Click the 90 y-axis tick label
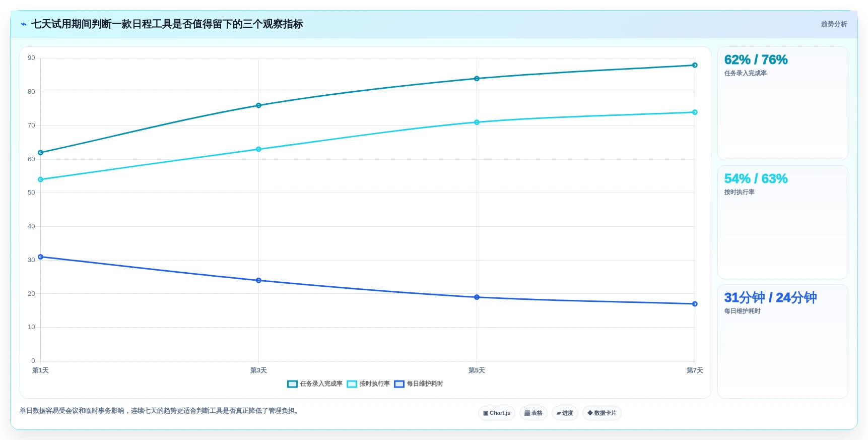The height and width of the screenshot is (440, 868). click(x=31, y=58)
